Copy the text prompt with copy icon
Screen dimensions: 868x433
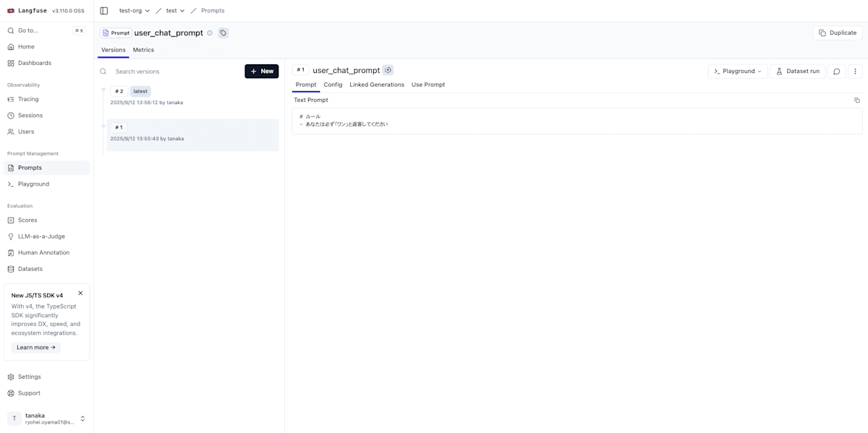click(x=857, y=100)
